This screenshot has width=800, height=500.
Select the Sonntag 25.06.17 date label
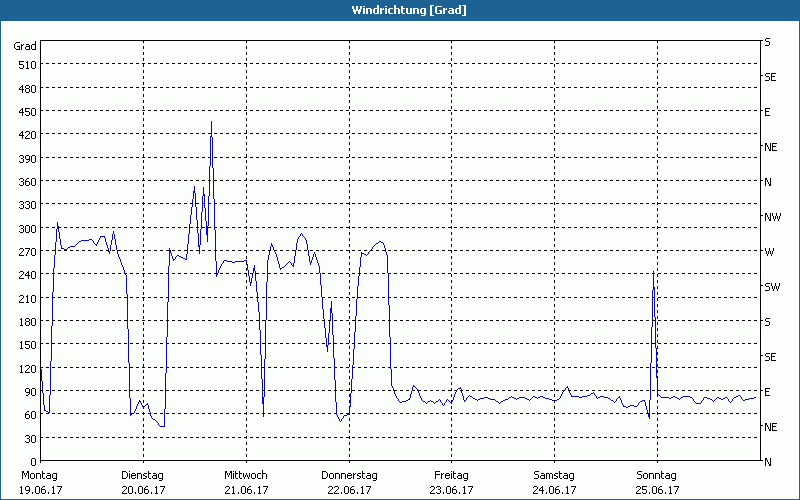(657, 483)
